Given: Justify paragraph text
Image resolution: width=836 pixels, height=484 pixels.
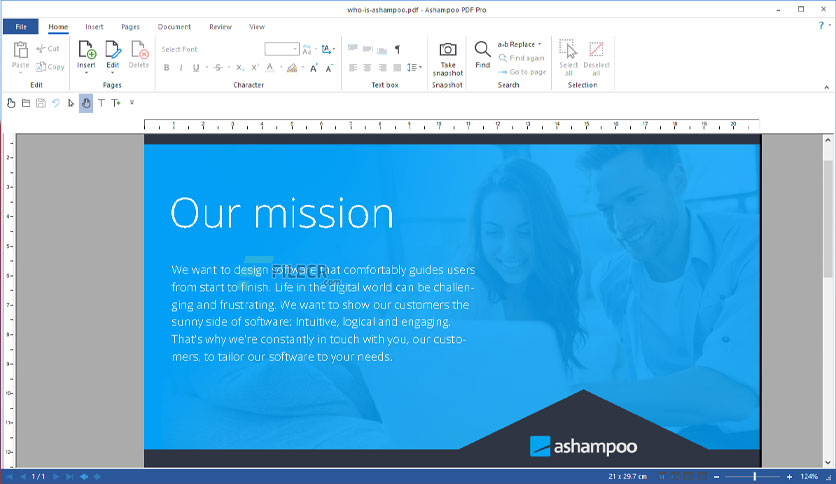Looking at the screenshot, I should (397, 68).
